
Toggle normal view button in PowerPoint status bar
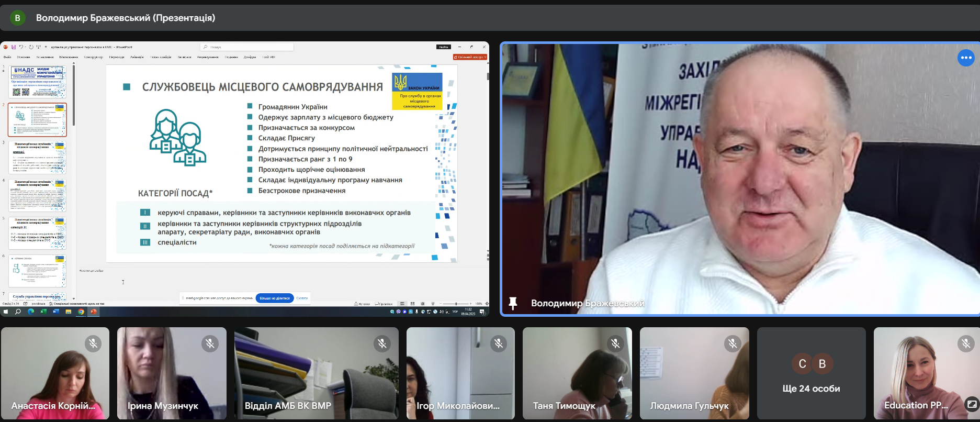(402, 304)
